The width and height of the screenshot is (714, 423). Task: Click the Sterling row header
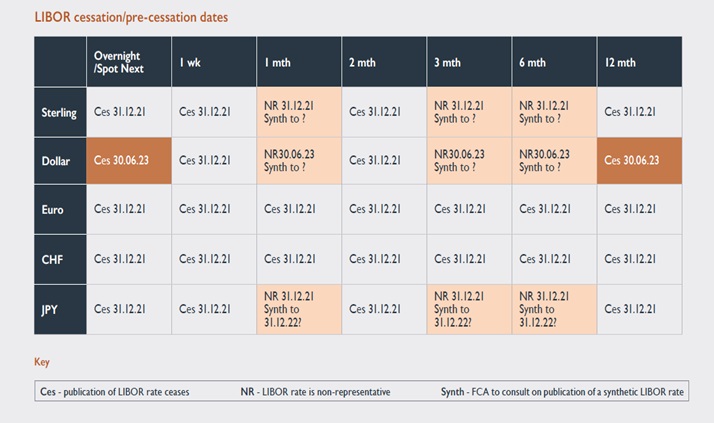[x=59, y=112]
